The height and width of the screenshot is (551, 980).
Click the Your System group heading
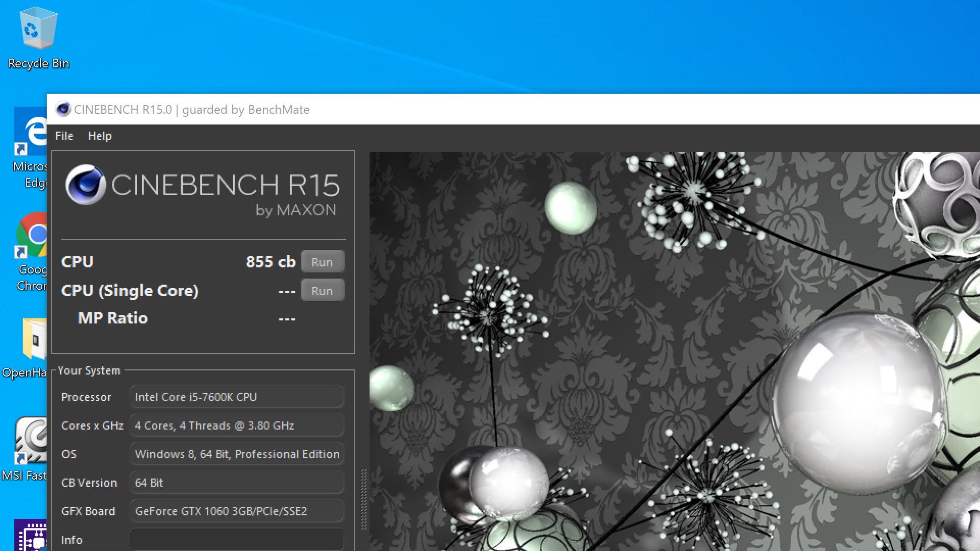[89, 370]
